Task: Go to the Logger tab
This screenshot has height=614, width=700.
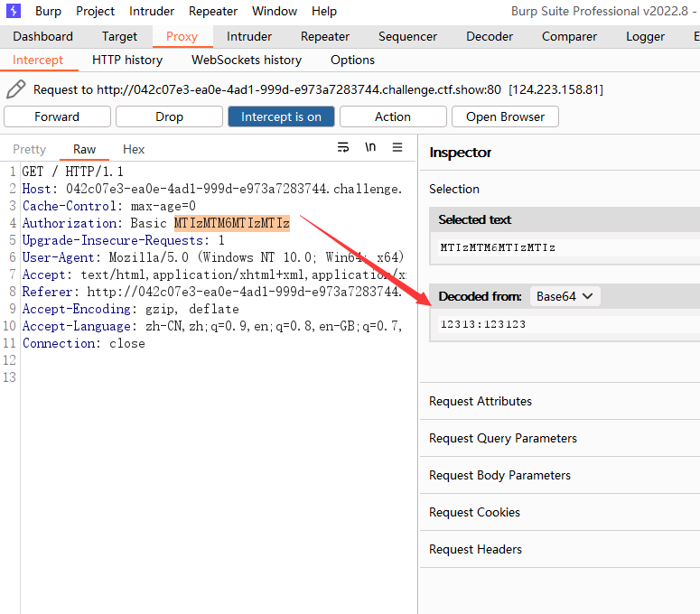Action: (x=645, y=37)
